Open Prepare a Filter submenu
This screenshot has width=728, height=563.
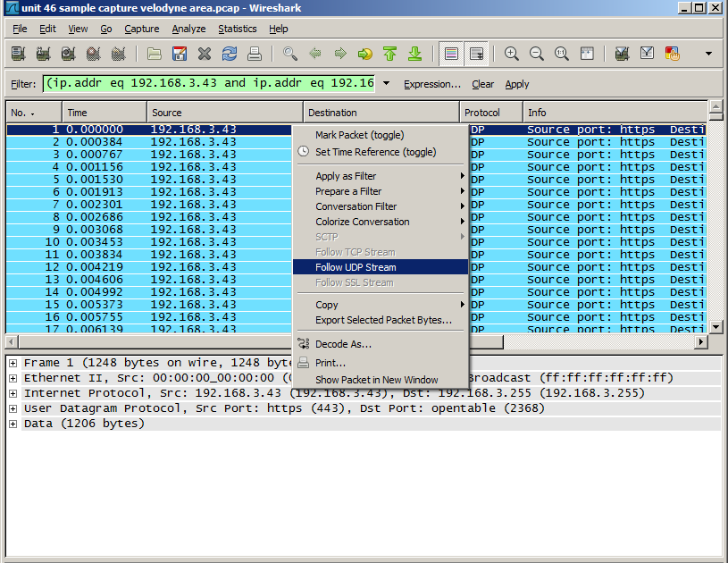coord(381,191)
